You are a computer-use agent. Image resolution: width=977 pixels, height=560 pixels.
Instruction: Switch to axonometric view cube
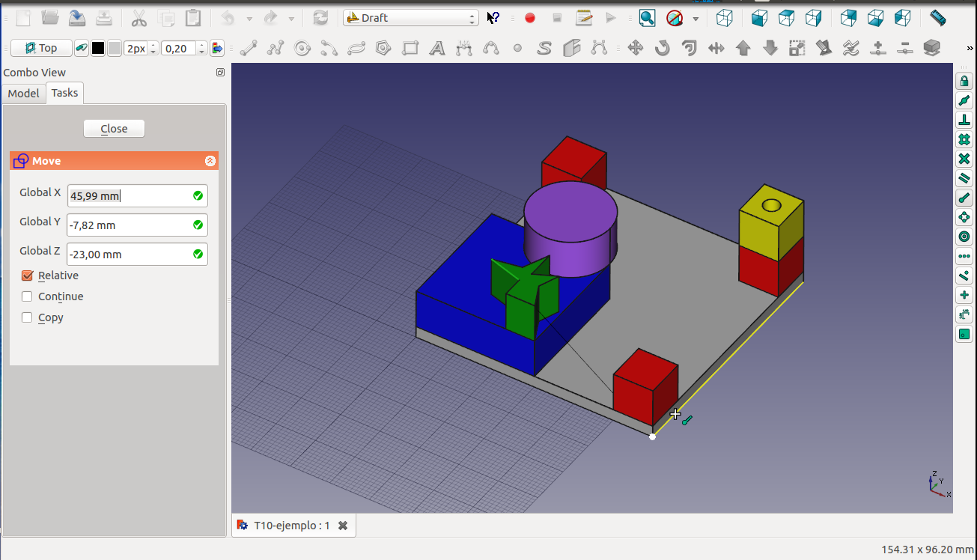(x=724, y=18)
